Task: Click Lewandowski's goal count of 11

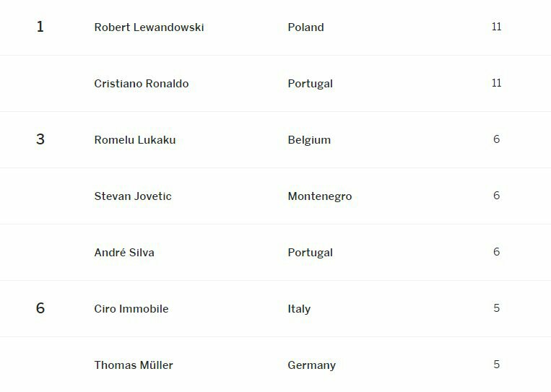Action: point(496,27)
